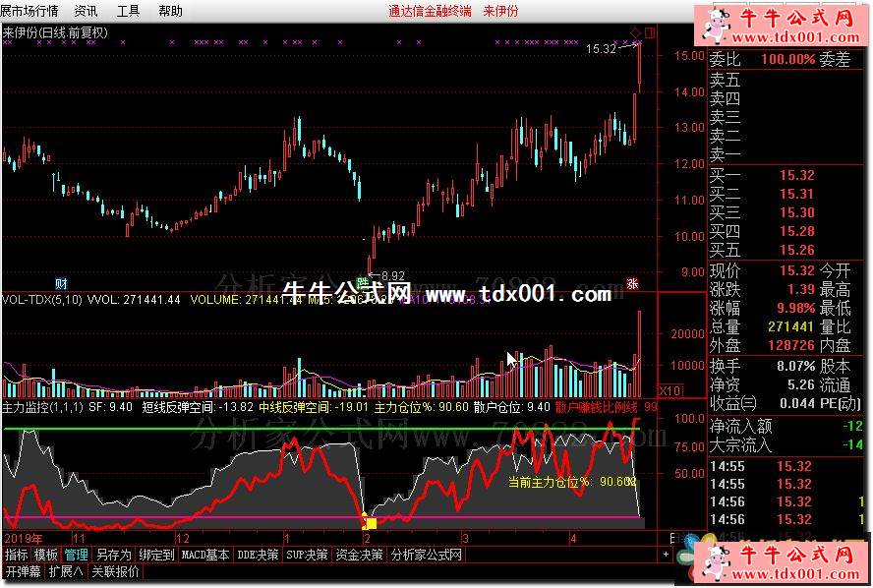The height and width of the screenshot is (588, 873).
Task: Open the 工具 menu
Action: pos(128,11)
